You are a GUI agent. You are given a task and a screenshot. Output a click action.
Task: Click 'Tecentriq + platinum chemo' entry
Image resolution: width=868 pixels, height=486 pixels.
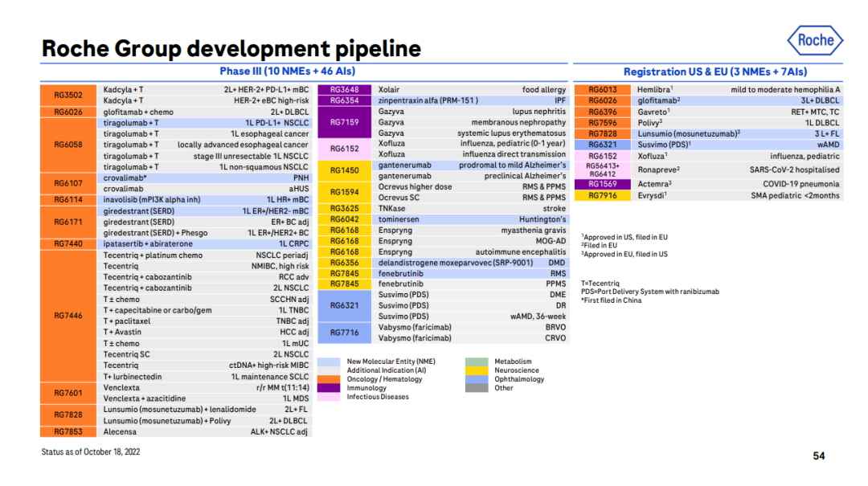tap(153, 255)
